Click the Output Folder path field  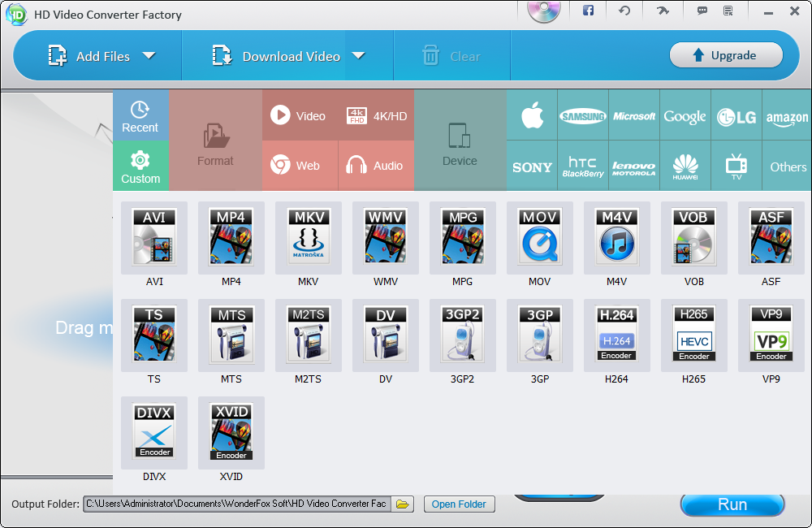[x=236, y=504]
